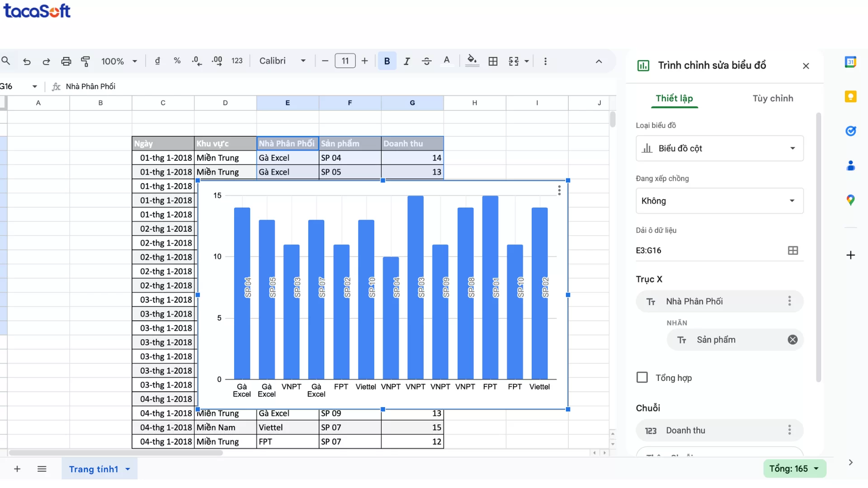Screen dimensions: 868x488
Task: Open the borders menu
Action: click(x=493, y=61)
